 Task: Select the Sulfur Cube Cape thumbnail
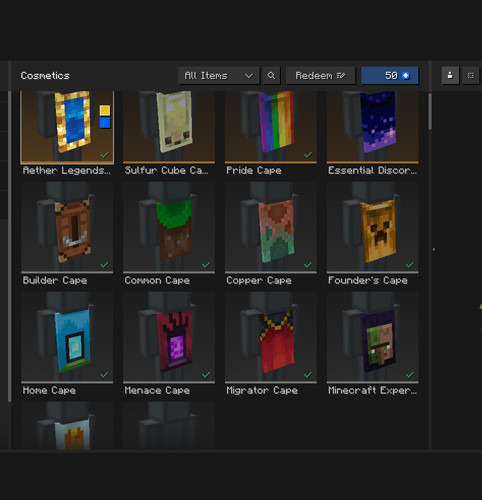[169, 127]
